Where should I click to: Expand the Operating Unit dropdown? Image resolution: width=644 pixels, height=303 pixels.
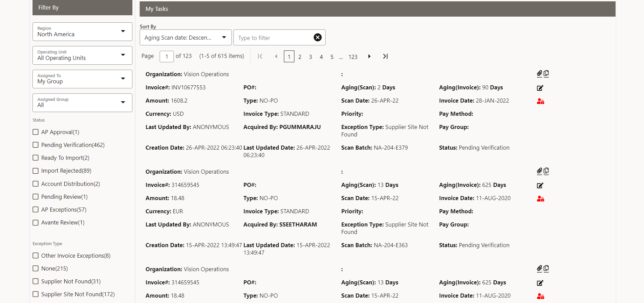coord(82,55)
